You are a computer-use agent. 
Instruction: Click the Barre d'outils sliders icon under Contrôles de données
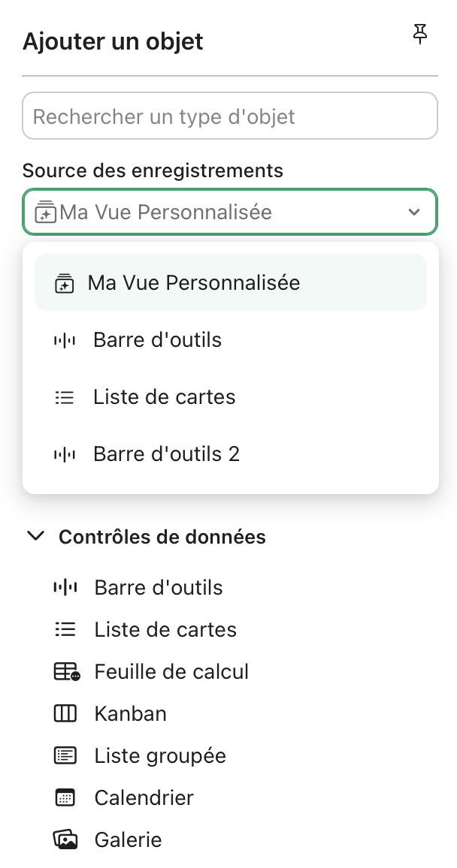click(x=65, y=587)
